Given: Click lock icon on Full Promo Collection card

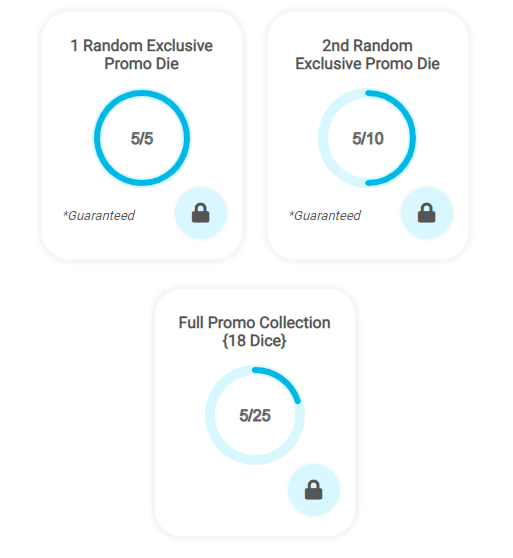Looking at the screenshot, I should pos(314,490).
